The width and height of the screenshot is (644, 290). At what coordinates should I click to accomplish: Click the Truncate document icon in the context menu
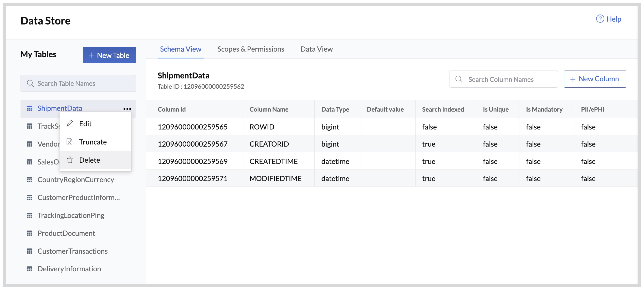[x=70, y=142]
